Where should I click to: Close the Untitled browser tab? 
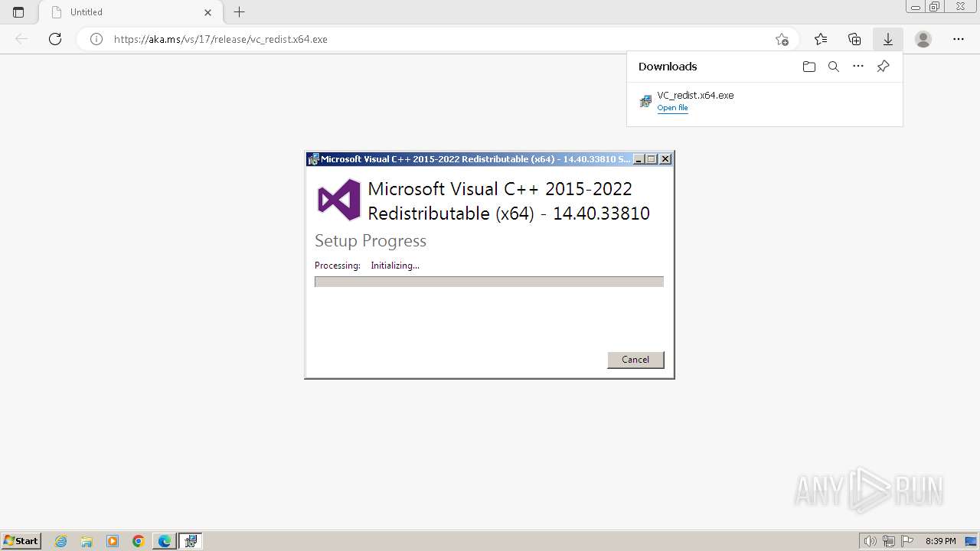click(208, 12)
